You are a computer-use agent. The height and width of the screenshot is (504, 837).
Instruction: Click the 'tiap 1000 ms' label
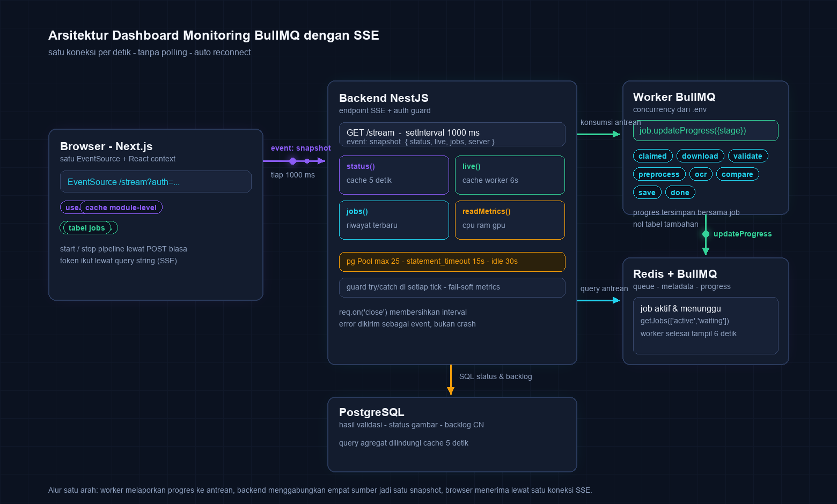293,175
